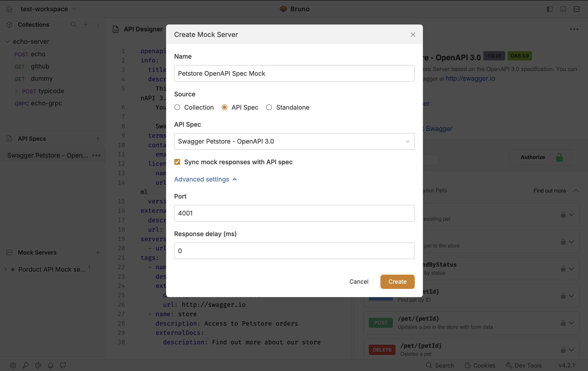Collapse the Advanced settings section
Viewport: 588px width, 371px height.
coord(205,179)
